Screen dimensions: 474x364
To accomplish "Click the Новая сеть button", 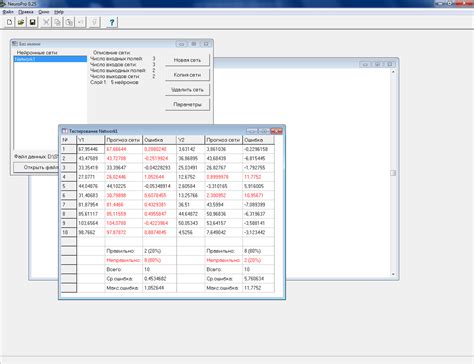I will 187,60.
